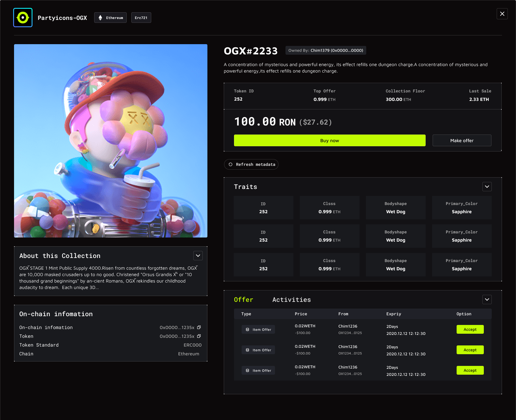Select third-row Clsss 0.999 ETH trait
The height and width of the screenshot is (420, 516).
(x=329, y=265)
